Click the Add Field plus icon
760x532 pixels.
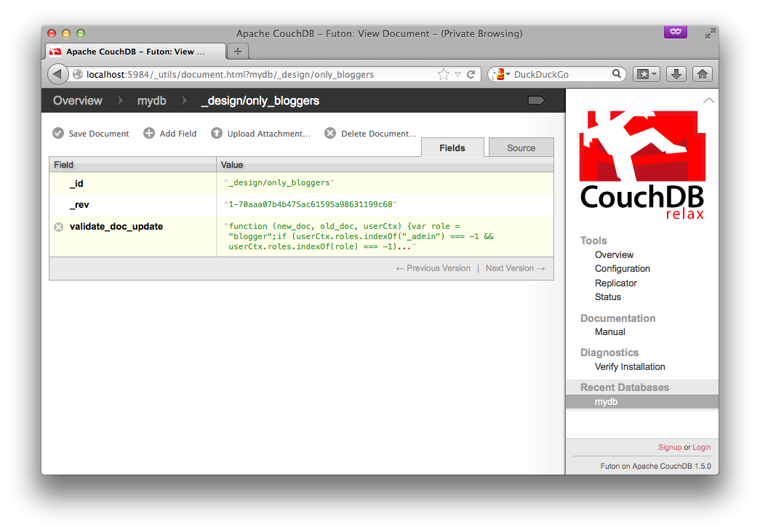click(149, 133)
